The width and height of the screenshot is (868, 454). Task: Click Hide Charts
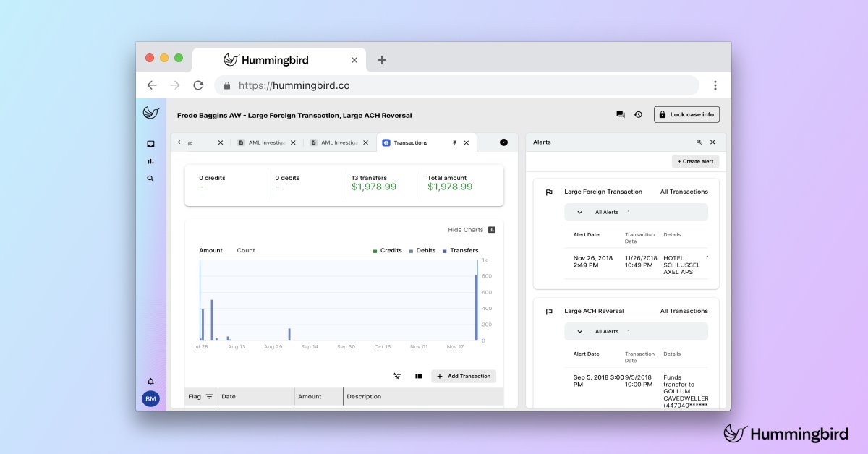[x=472, y=230]
